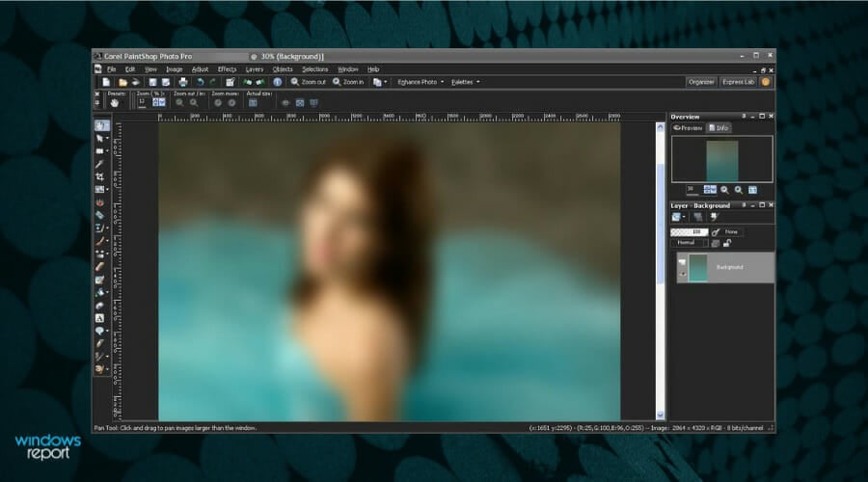Choose the Dropper tool
Viewport: 868px width, 482px height.
(x=100, y=164)
